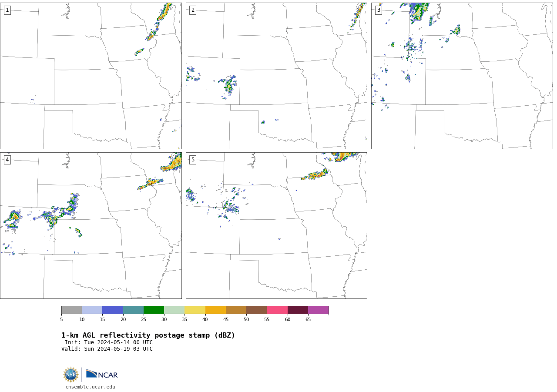Select the orange 40-45 dBZ swatch
The height and width of the screenshot is (392, 557).
tap(215, 310)
